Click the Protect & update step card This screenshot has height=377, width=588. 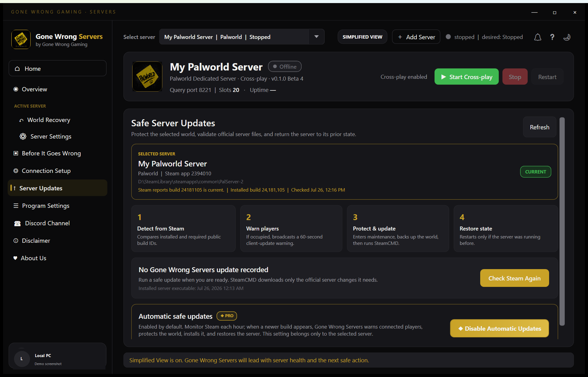click(398, 229)
